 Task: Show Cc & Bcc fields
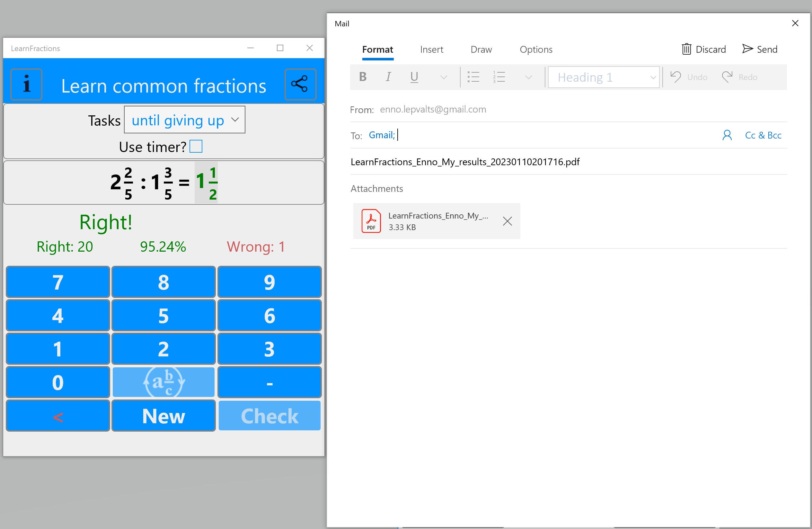[x=763, y=135]
